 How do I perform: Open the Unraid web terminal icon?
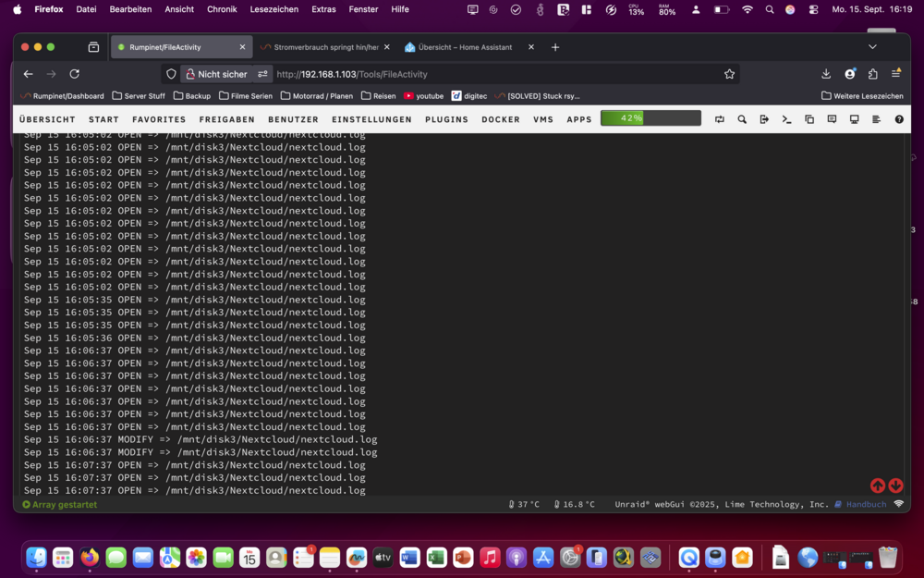point(786,119)
